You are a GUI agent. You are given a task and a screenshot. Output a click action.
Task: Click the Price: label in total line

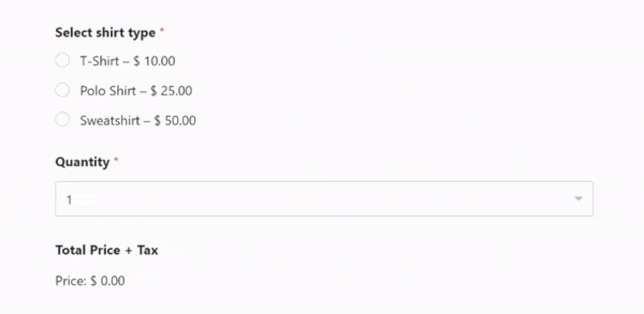click(x=71, y=281)
